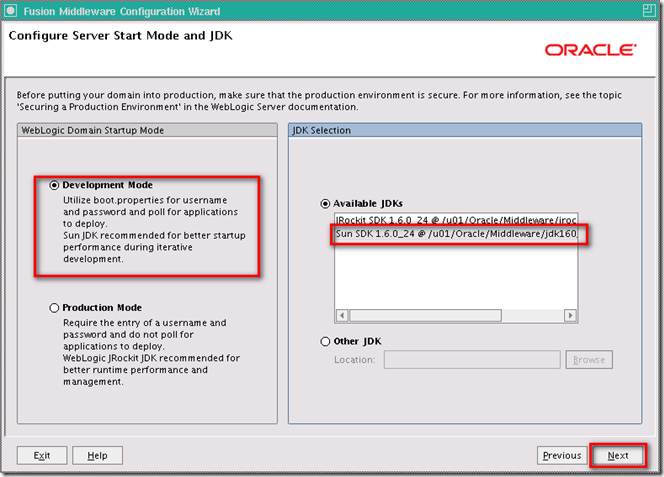664x477 pixels.
Task: Click the Other JDK Location field
Action: [x=472, y=360]
